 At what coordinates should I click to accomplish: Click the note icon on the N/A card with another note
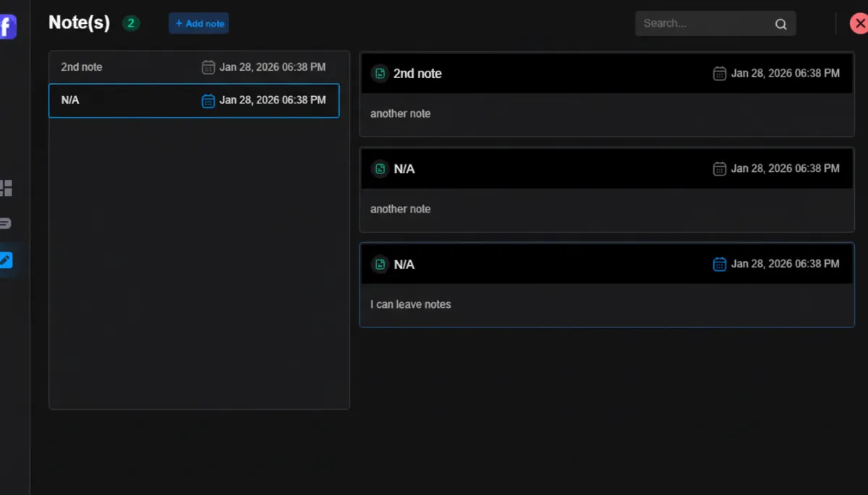pos(380,168)
